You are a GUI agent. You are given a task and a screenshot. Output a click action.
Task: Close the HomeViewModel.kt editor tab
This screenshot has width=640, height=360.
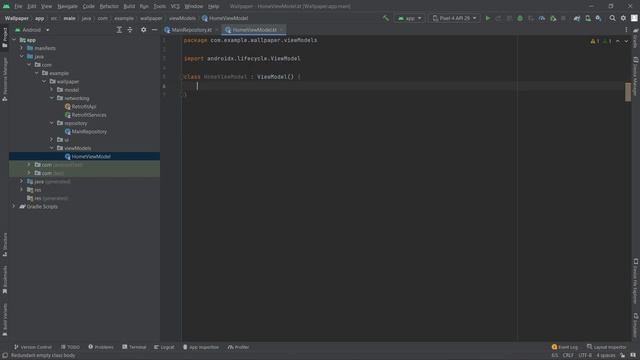point(281,30)
